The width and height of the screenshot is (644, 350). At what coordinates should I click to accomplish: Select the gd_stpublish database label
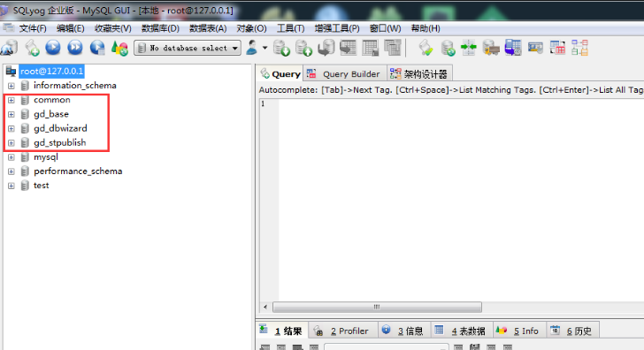60,143
